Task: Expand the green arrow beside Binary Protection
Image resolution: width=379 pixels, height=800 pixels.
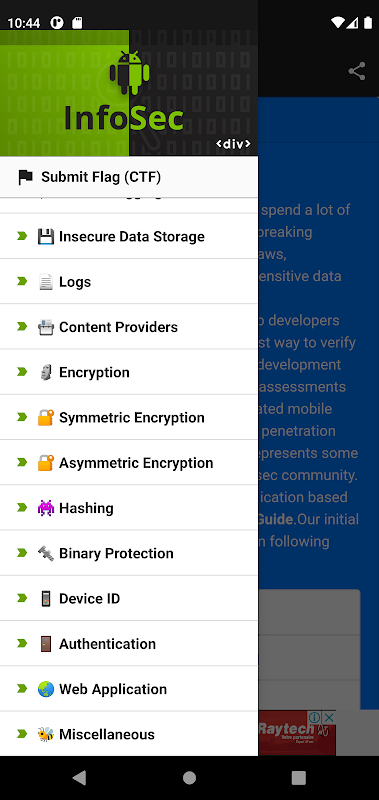Action: 22,553
